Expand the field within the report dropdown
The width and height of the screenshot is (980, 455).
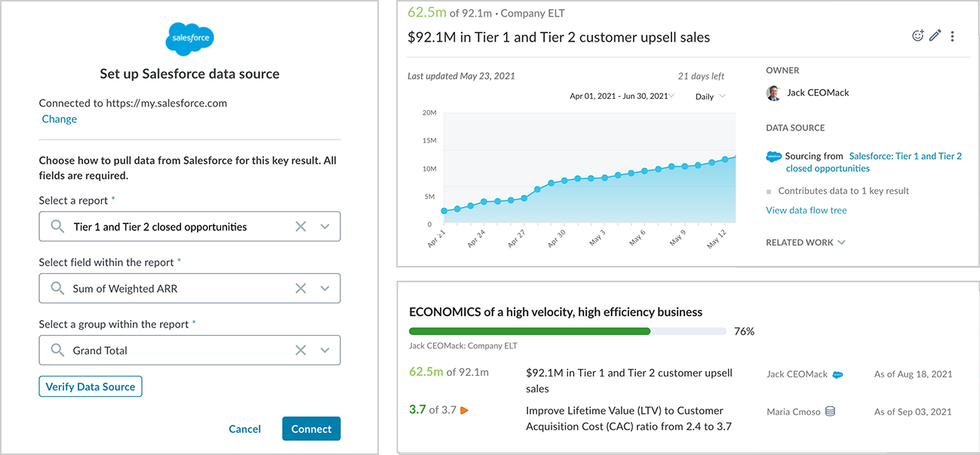[x=325, y=288]
